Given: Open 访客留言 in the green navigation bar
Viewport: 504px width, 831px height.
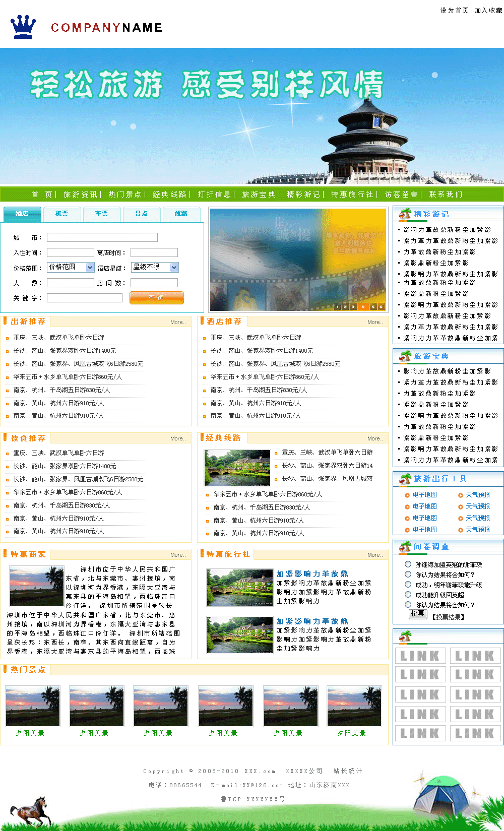Looking at the screenshot, I should pyautogui.click(x=401, y=194).
